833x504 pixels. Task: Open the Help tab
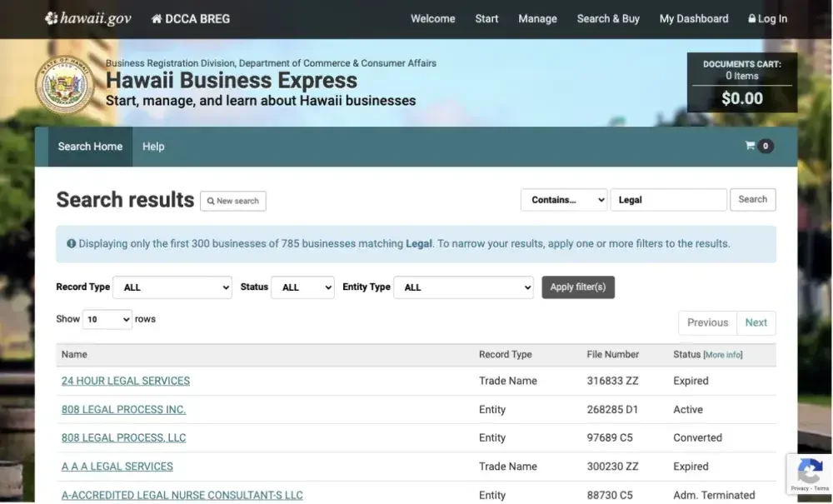(x=153, y=147)
